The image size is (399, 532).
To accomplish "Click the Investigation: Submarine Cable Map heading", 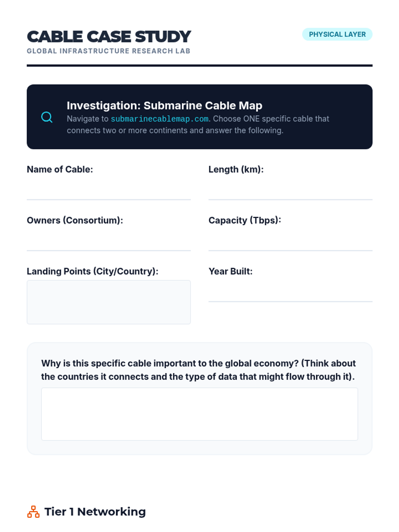I will 165,105.
